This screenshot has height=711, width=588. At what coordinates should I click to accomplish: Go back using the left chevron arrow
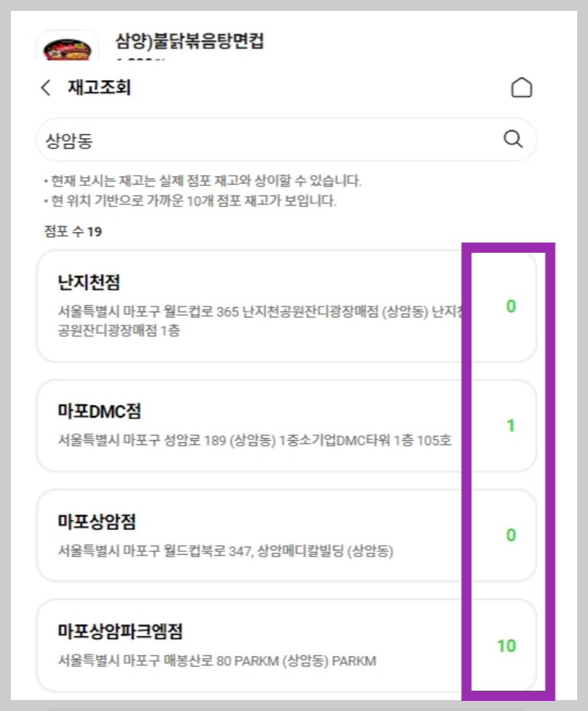click(46, 88)
